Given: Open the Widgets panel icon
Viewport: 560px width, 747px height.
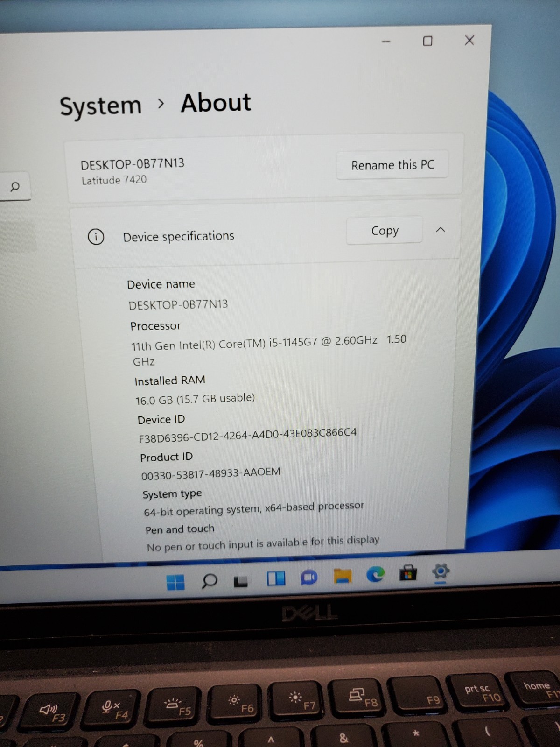Looking at the screenshot, I should tap(276, 578).
